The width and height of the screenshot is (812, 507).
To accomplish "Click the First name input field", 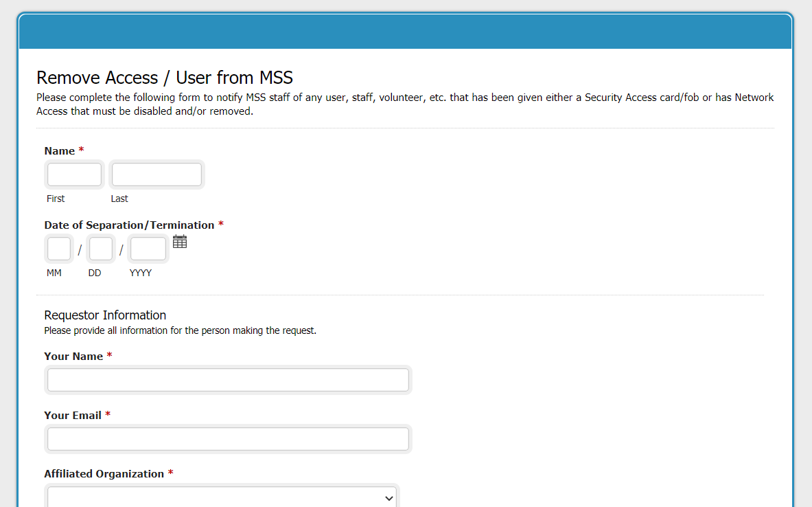I will pyautogui.click(x=75, y=174).
